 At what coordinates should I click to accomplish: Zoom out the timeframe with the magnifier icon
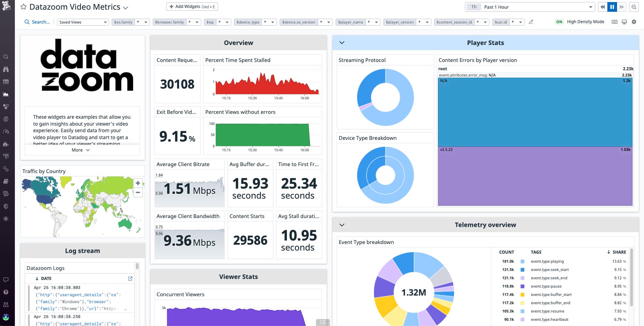tap(634, 7)
